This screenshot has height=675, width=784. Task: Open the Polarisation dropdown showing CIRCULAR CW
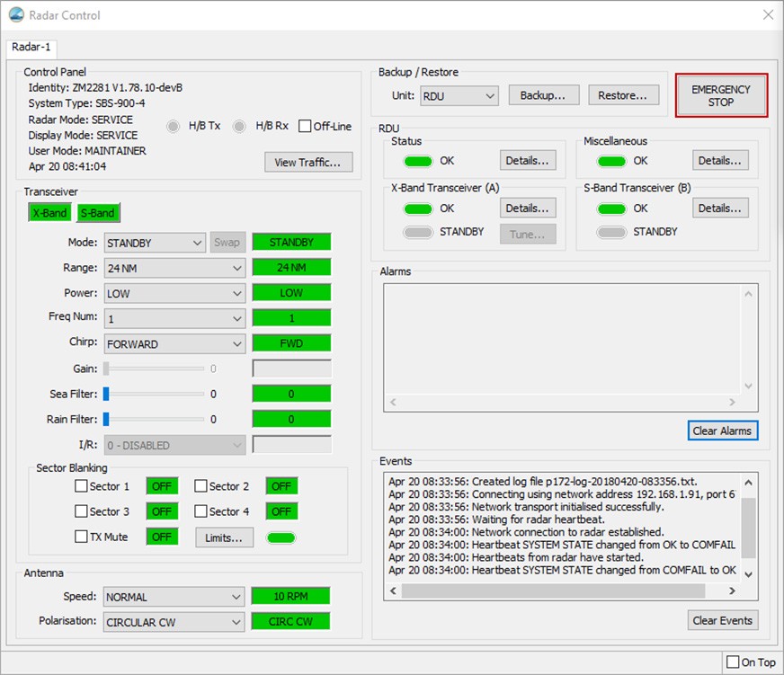point(174,622)
